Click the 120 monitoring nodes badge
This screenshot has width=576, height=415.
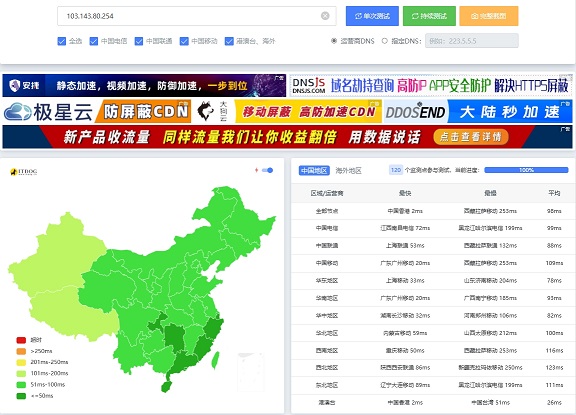[396, 170]
